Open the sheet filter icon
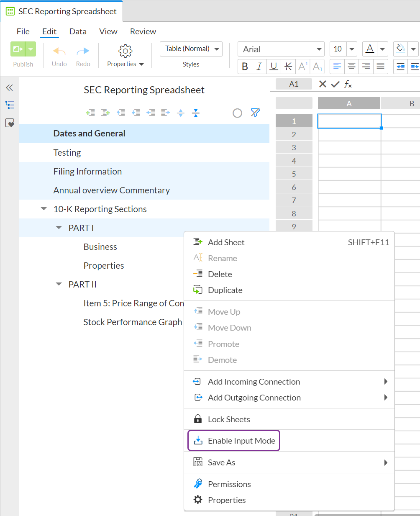This screenshot has height=516, width=420. pos(255,113)
